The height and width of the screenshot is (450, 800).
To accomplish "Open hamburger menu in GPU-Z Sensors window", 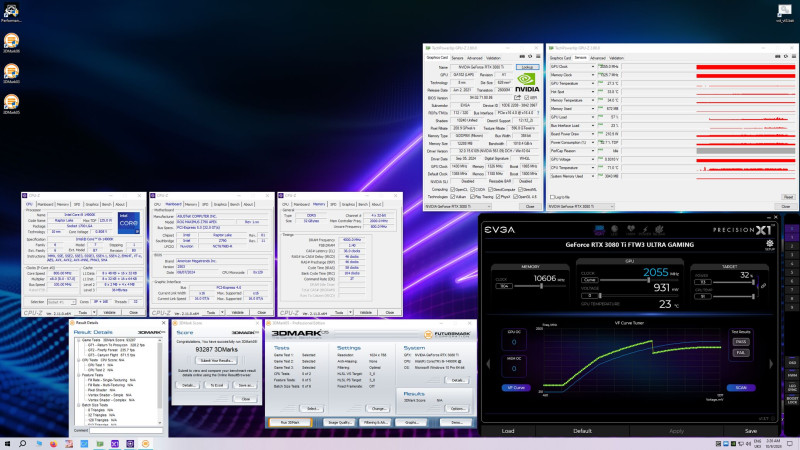I will pos(793,57).
